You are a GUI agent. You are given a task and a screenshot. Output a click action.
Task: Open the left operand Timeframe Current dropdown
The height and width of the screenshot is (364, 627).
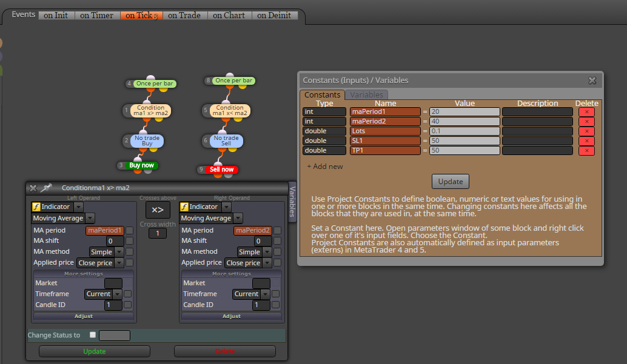click(x=117, y=294)
